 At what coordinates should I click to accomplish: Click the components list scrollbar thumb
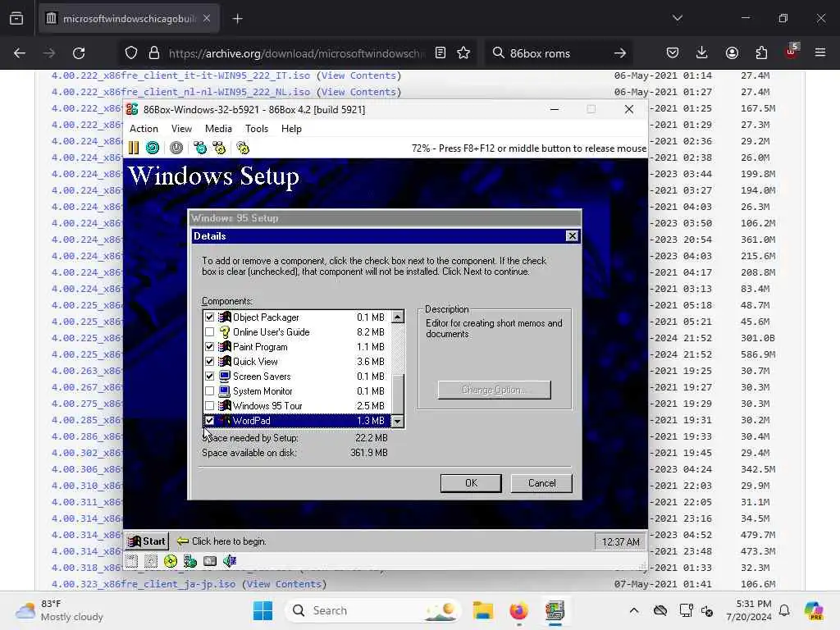pos(398,394)
